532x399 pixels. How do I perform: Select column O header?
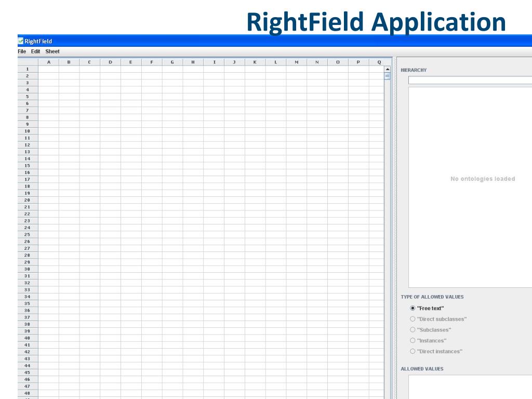338,62
